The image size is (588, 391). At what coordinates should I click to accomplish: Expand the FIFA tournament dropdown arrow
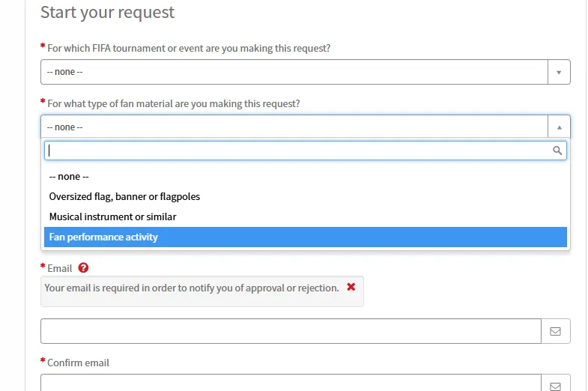(x=559, y=72)
